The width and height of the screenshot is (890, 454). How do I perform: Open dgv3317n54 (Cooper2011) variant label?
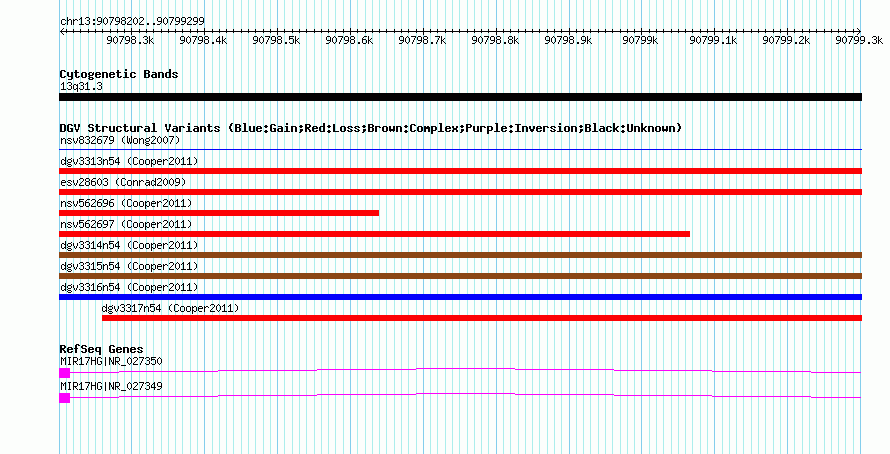170,308
